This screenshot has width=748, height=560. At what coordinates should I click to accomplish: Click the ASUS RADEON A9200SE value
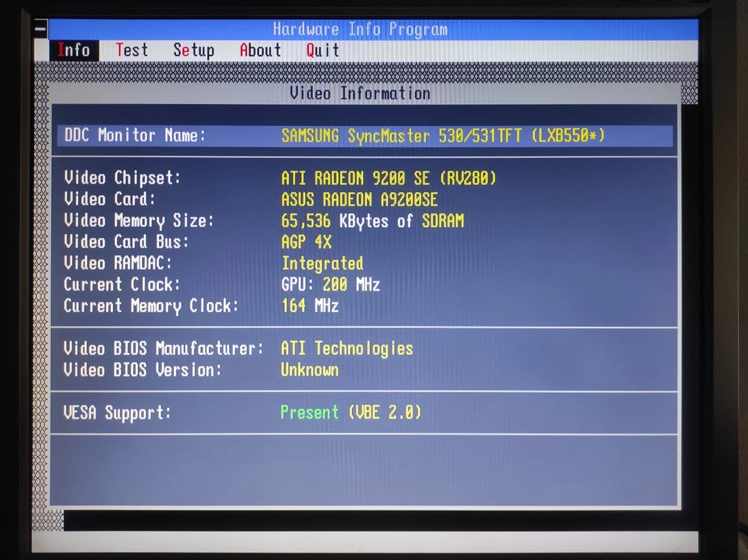point(360,200)
